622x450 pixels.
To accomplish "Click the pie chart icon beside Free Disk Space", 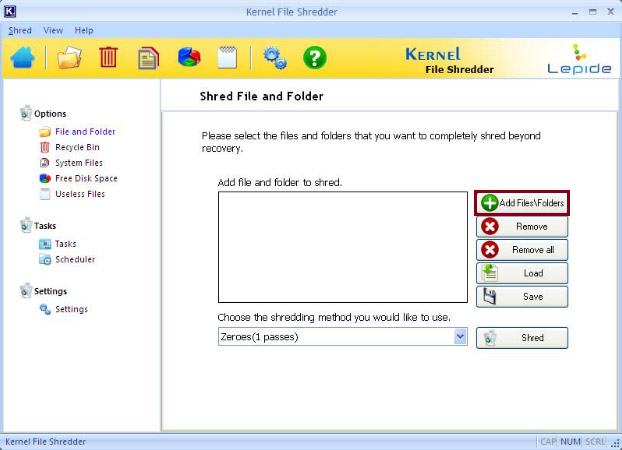I will 45,179.
